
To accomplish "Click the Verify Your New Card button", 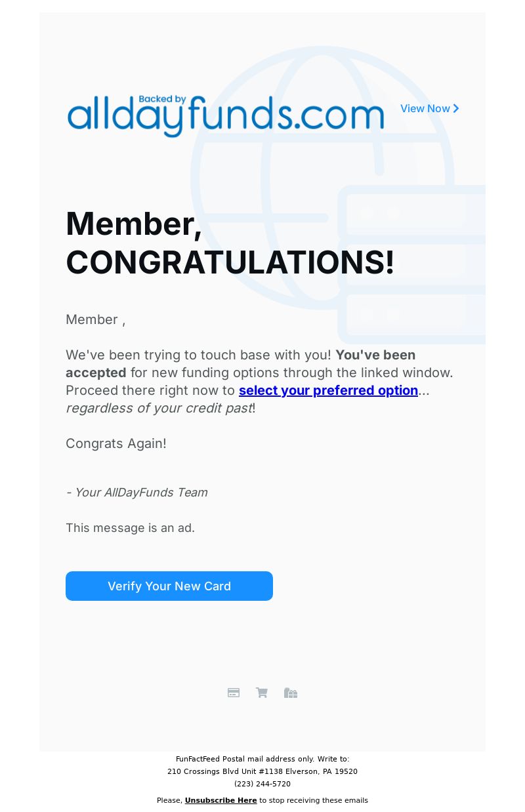I will click(169, 586).
